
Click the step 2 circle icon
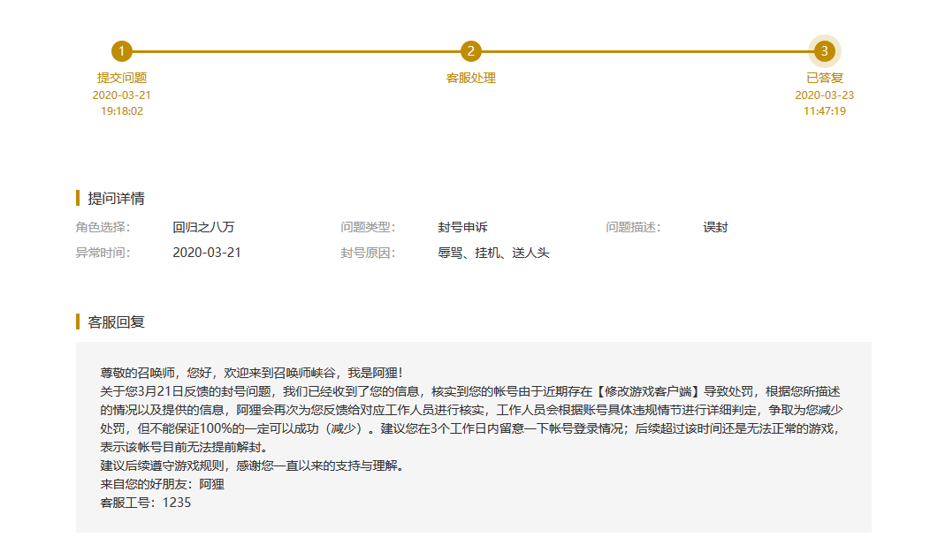pyautogui.click(x=471, y=51)
